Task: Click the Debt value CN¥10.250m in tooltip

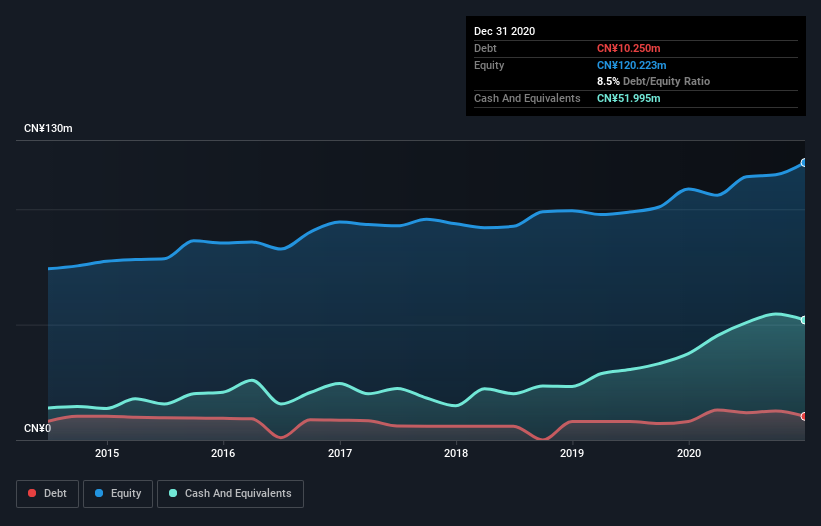Action: [x=628, y=48]
